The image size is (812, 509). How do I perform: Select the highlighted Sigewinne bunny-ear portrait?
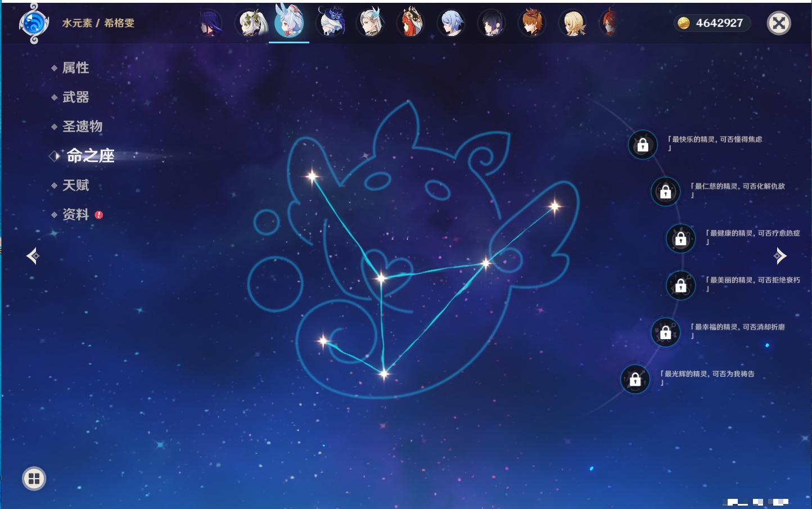coord(289,21)
